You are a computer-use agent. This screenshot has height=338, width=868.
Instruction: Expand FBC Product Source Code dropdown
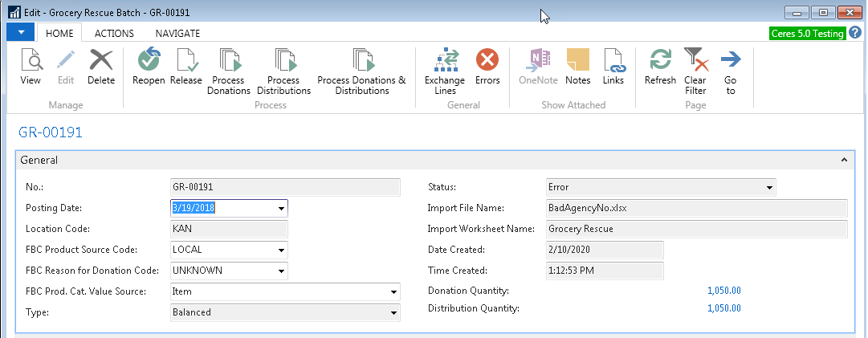(x=281, y=250)
